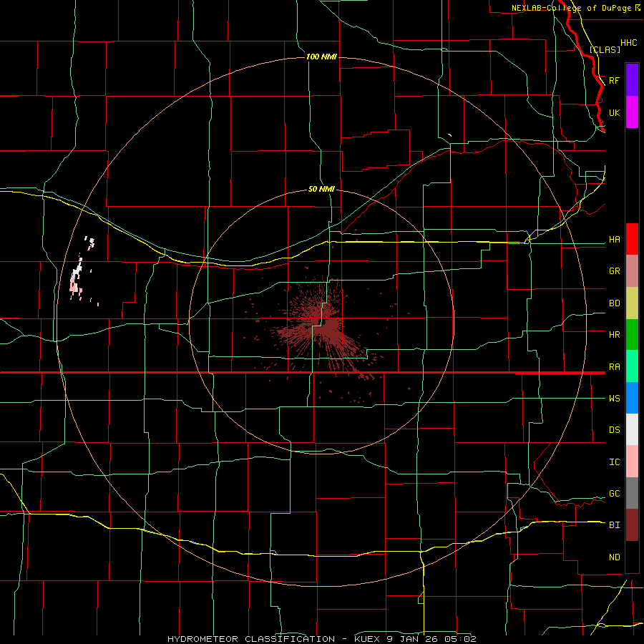
Task: Click the mint green RA color swatch
Action: 632,366
